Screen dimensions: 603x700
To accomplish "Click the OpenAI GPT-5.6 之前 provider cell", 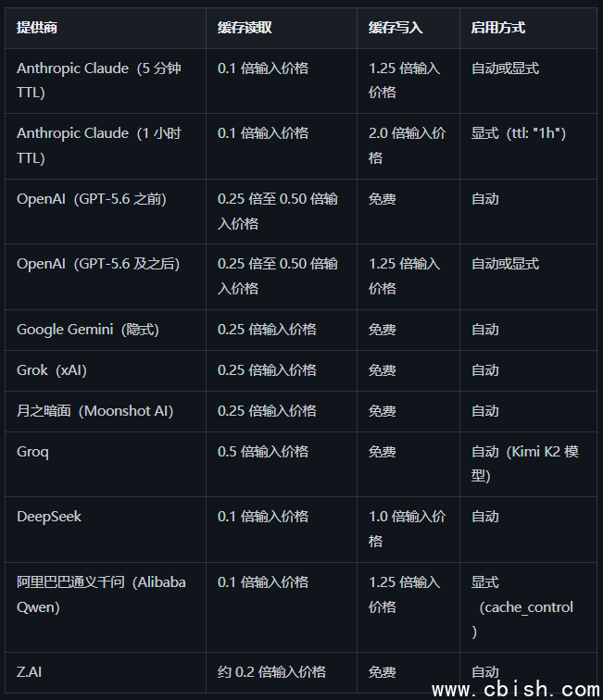I will pos(105,212).
